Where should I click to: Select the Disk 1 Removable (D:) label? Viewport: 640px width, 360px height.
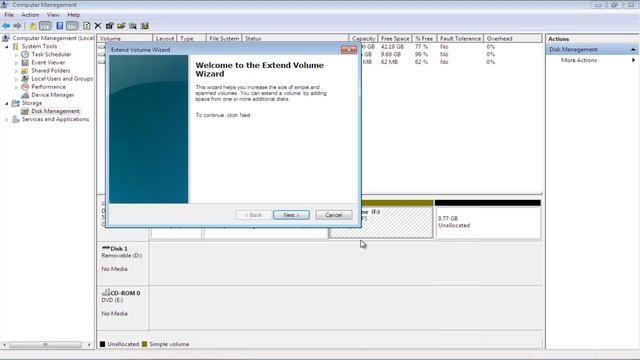(x=123, y=263)
